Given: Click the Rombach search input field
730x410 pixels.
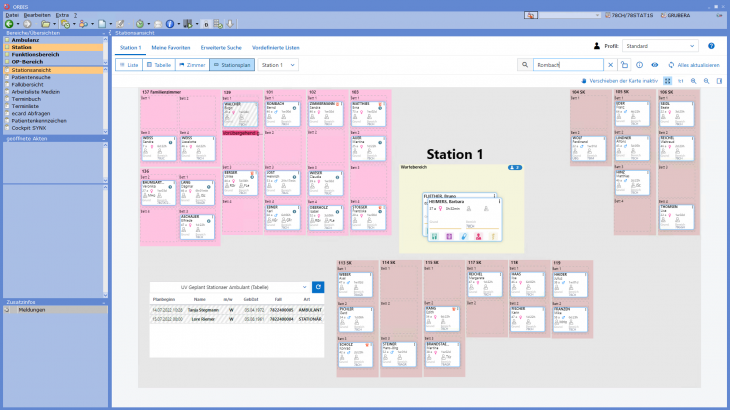Looking at the screenshot, I should click(565, 65).
